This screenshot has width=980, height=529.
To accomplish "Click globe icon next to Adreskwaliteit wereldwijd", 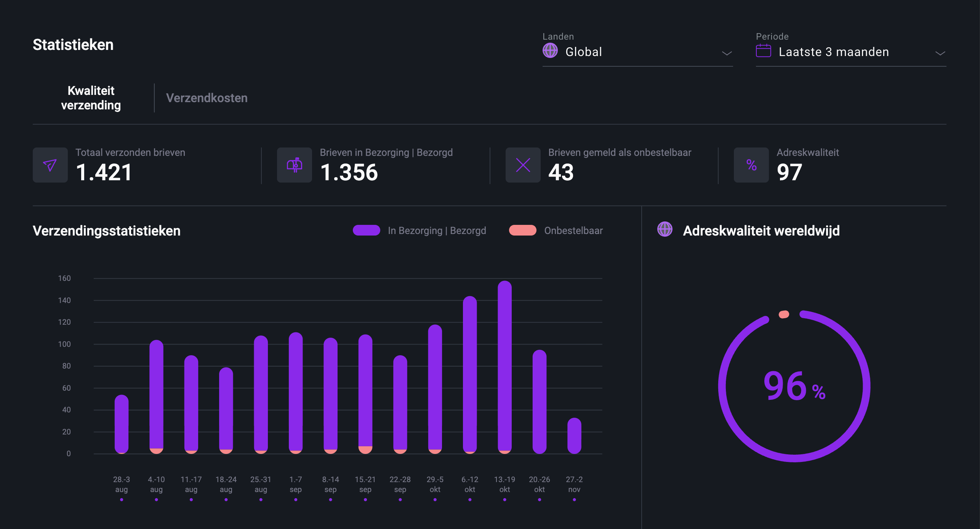I will (665, 229).
